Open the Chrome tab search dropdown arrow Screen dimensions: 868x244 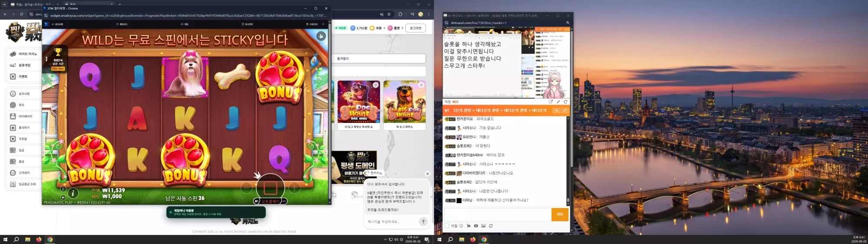pos(4,4)
